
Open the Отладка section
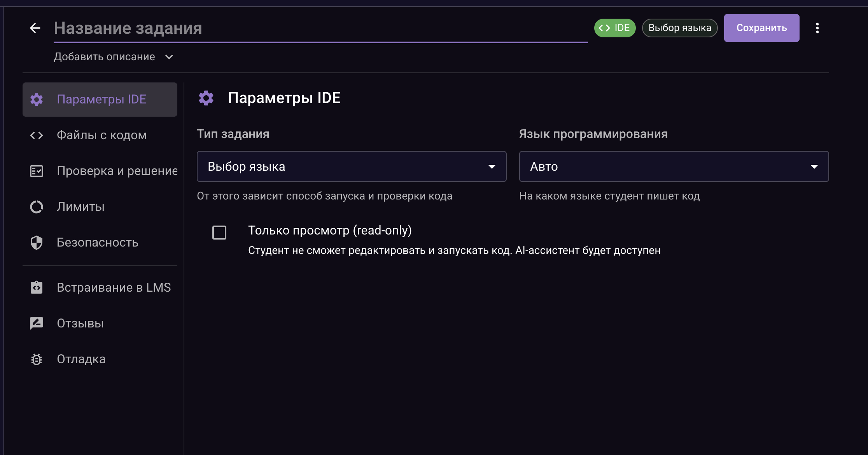tap(100, 359)
